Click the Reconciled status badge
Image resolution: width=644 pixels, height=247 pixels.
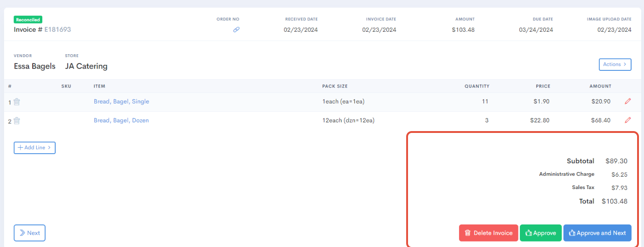pyautogui.click(x=28, y=20)
